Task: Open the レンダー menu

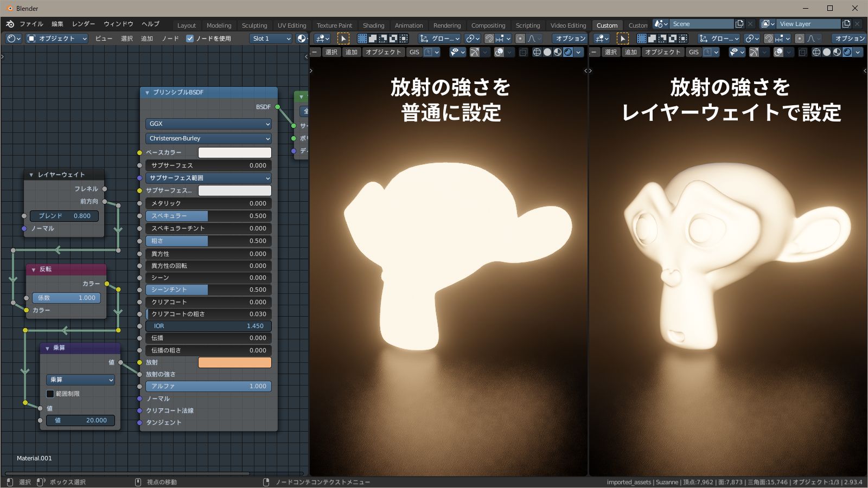Action: [x=84, y=24]
